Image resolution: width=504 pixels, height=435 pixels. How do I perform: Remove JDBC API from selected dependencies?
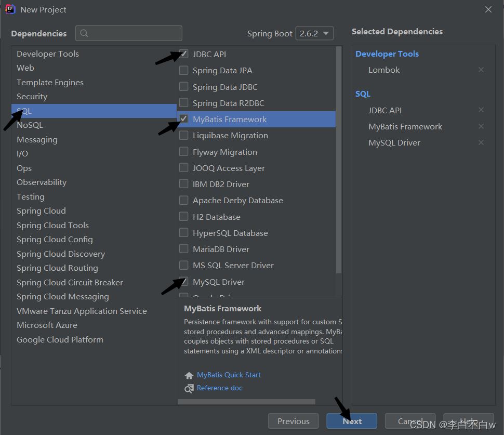coord(481,110)
